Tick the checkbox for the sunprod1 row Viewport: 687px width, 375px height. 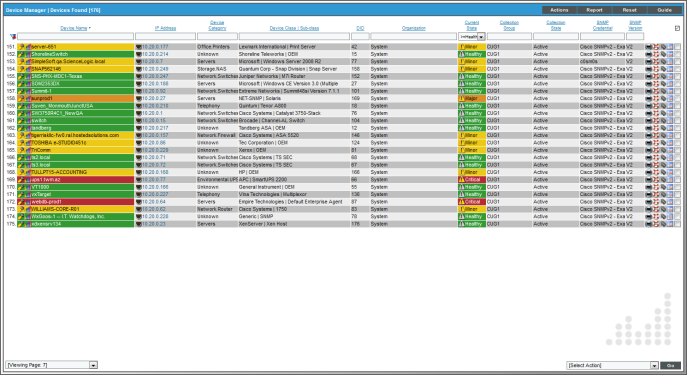point(677,99)
